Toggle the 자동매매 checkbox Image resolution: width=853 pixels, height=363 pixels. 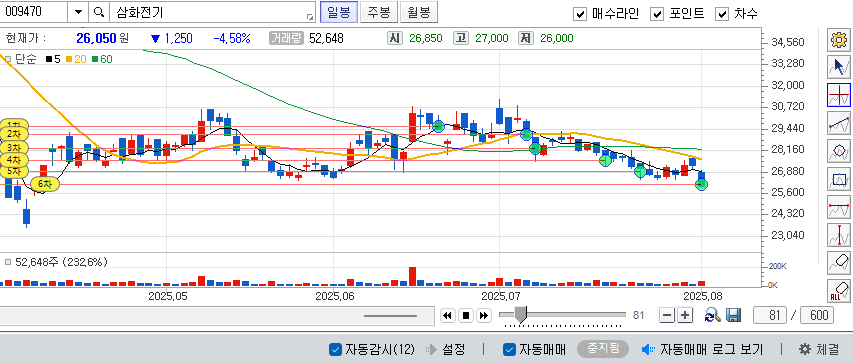click(x=509, y=349)
